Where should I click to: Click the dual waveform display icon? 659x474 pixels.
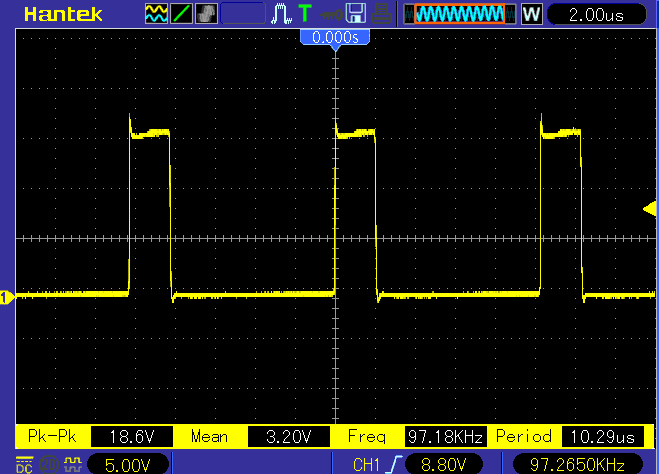157,14
